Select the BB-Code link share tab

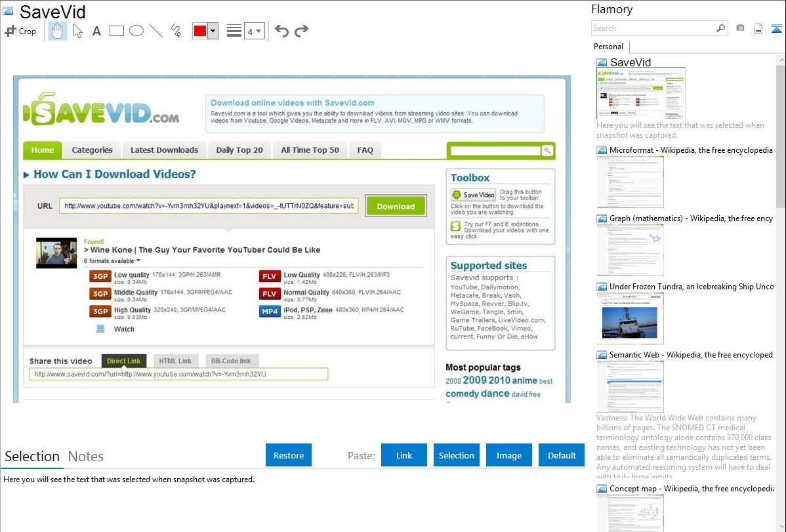(231, 361)
